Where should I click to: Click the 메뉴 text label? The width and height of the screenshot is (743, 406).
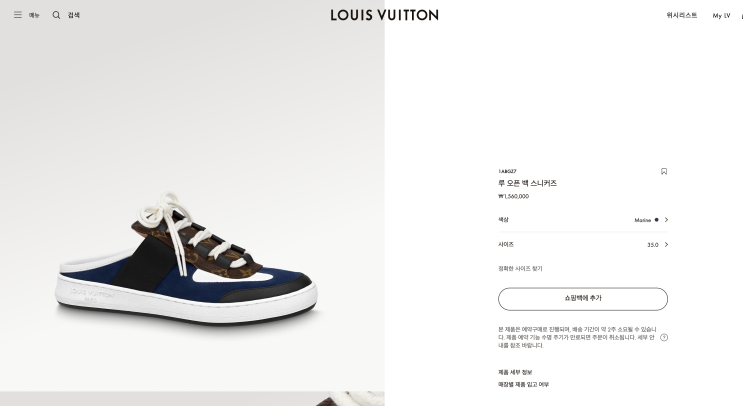click(34, 15)
